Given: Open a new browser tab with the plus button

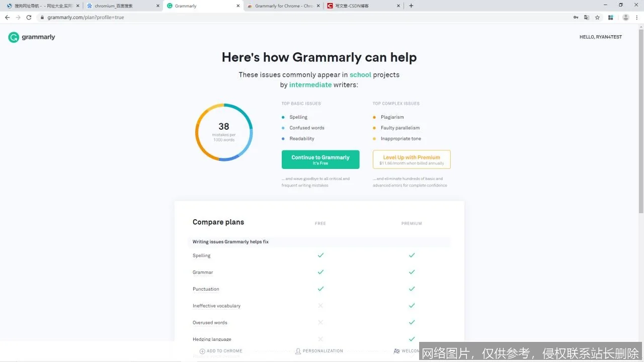Looking at the screenshot, I should [x=412, y=6].
